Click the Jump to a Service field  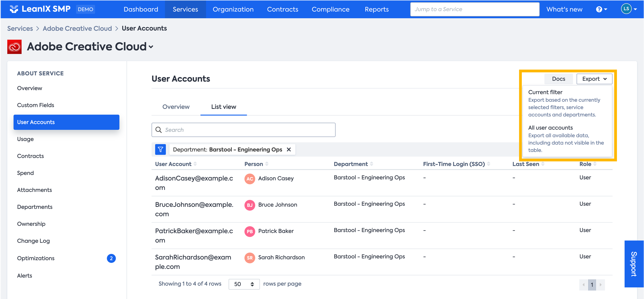point(474,9)
